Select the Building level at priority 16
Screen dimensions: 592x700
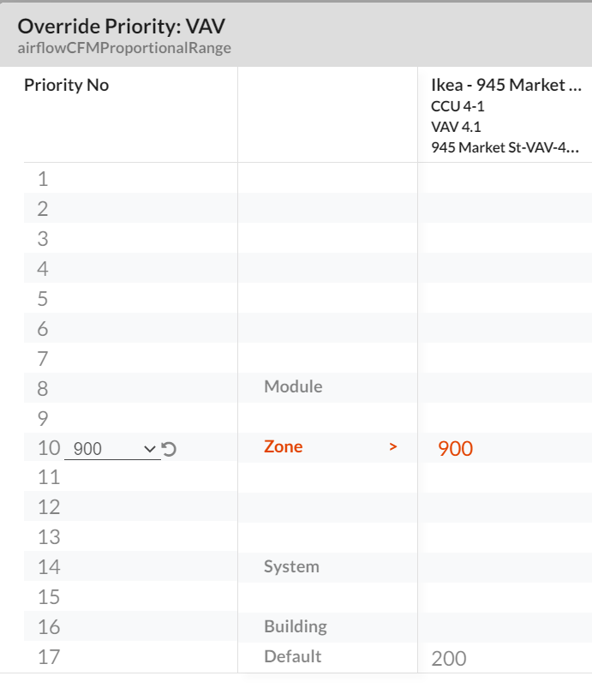(x=295, y=627)
